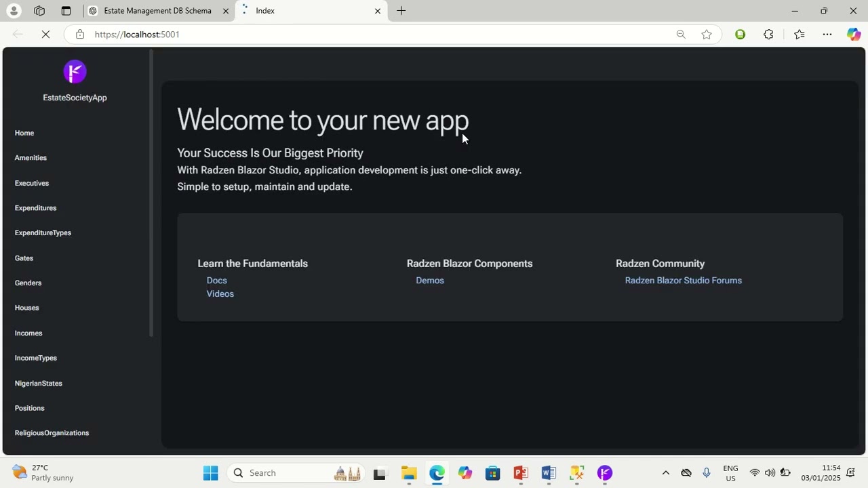Show hidden system tray icons

665,473
